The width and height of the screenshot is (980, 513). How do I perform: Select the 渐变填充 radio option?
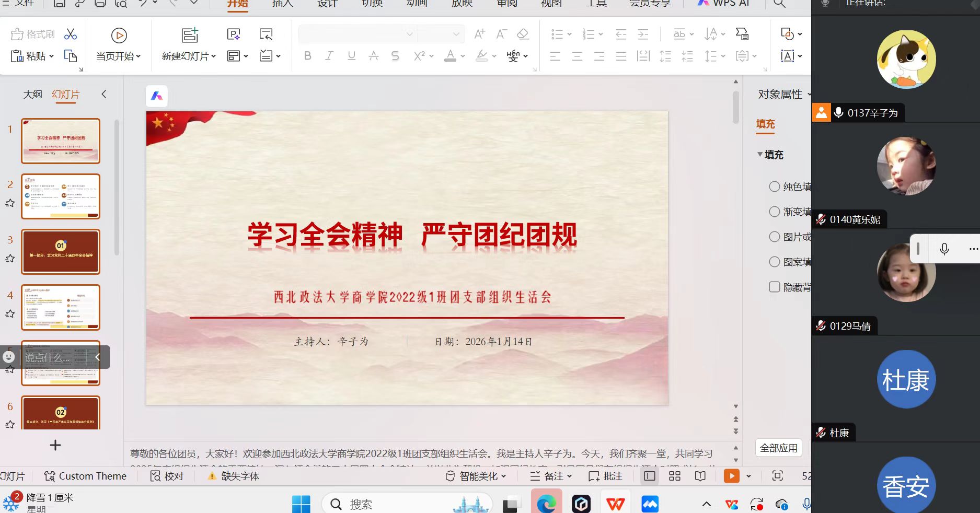click(775, 212)
